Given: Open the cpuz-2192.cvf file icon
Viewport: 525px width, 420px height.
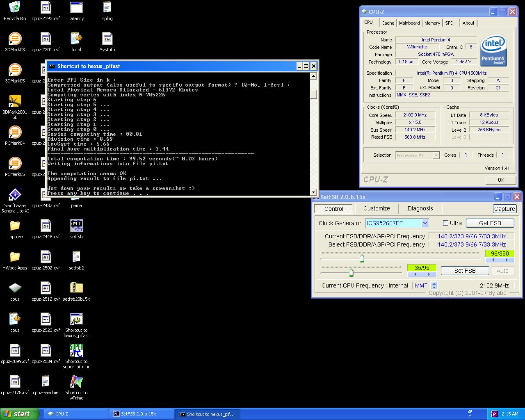Looking at the screenshot, I should click(46, 7).
